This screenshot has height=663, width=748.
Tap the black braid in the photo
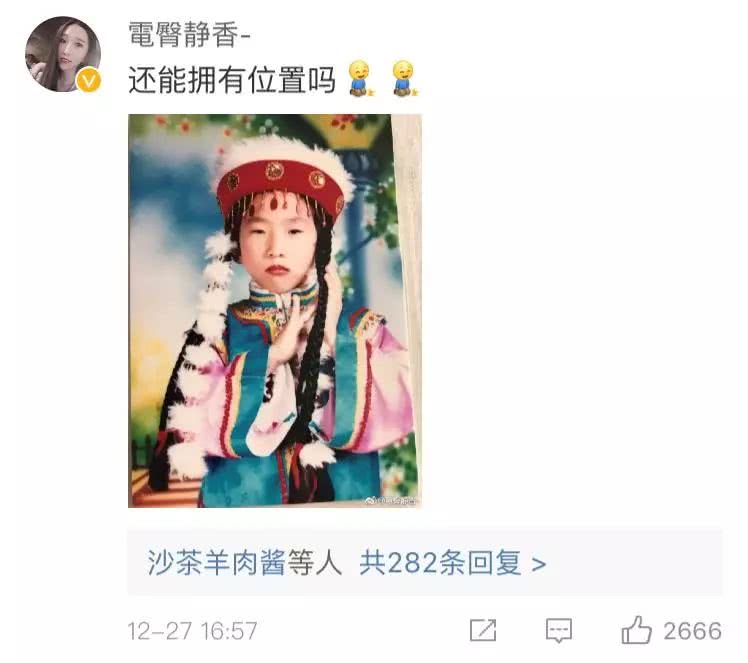315,334
